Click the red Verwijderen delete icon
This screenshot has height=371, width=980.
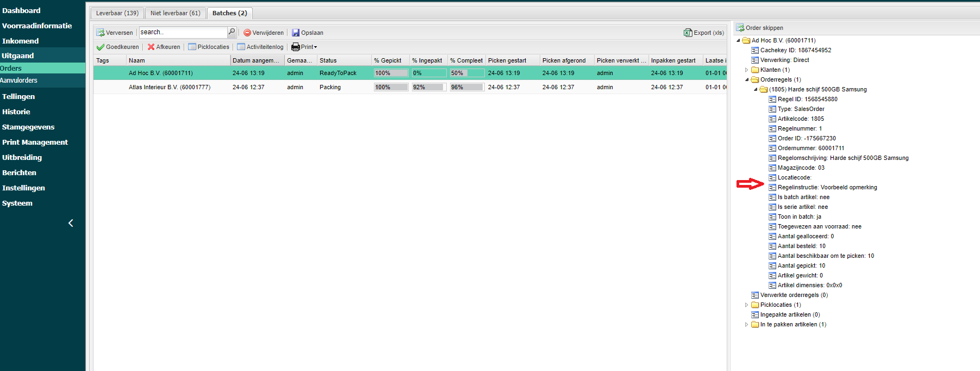(x=247, y=33)
